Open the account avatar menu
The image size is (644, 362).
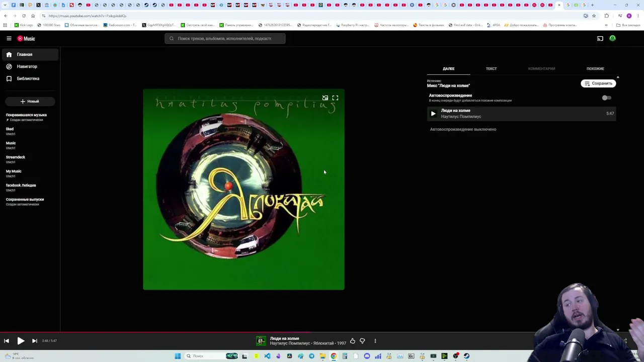[x=612, y=38]
